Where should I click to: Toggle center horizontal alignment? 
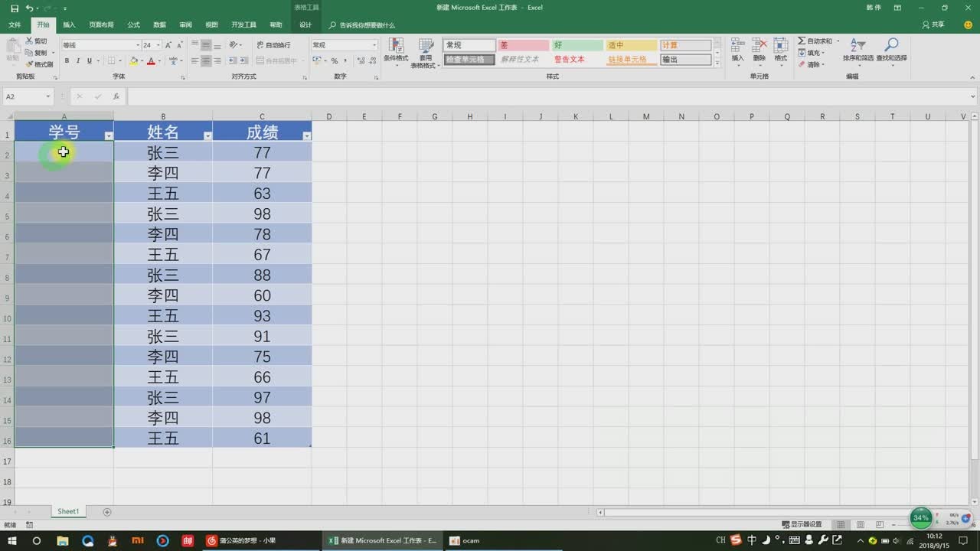click(x=206, y=60)
